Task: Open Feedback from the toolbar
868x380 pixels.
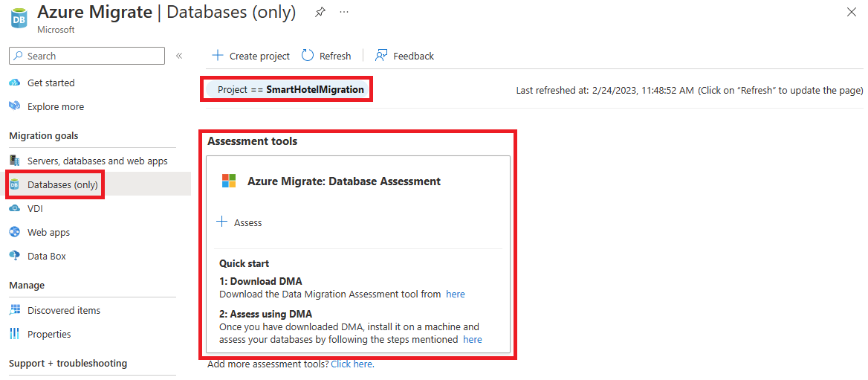Action: click(x=404, y=56)
